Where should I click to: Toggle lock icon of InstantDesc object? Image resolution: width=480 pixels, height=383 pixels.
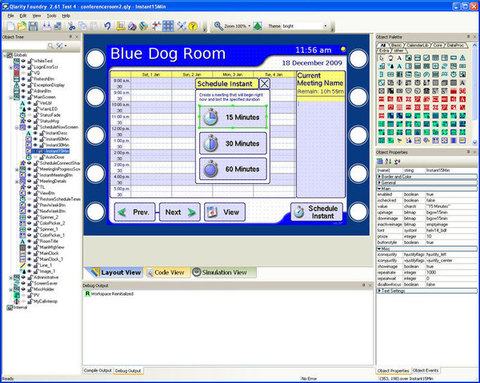point(42,133)
